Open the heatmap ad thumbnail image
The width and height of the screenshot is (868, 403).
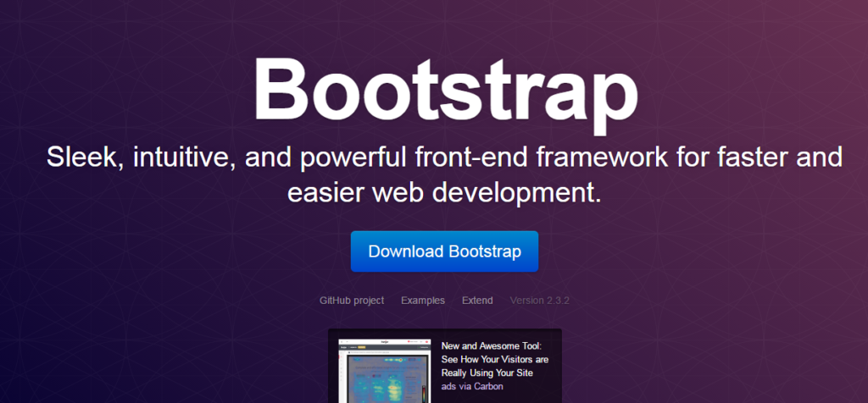click(385, 371)
